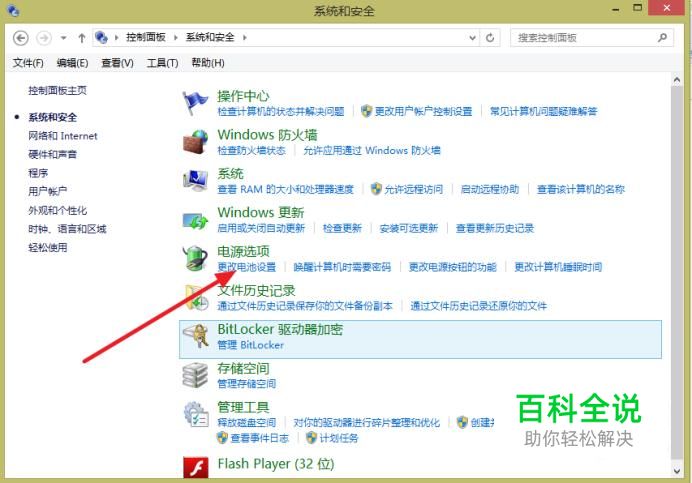This screenshot has height=483, width=692.
Task: Click 检查防火墙状态 link
Action: pos(252,151)
